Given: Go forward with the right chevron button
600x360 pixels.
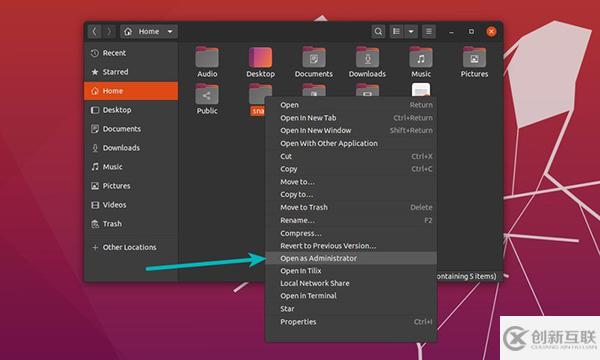Looking at the screenshot, I should click(109, 31).
